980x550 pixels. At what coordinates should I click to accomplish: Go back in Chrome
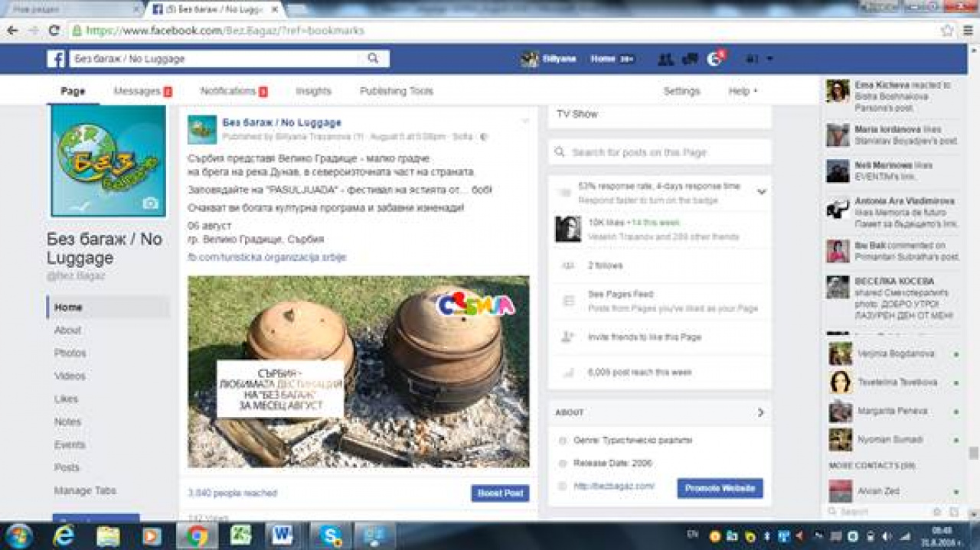coord(12,31)
